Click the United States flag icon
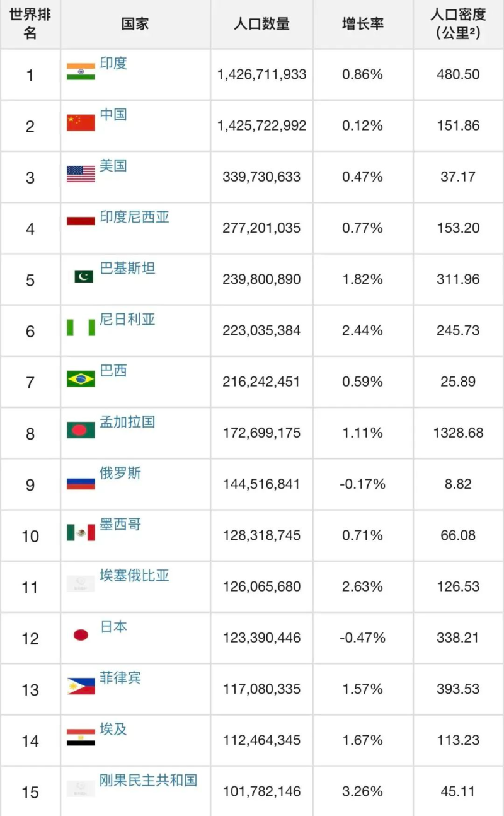Screen dimensions: 504x816 click(81, 173)
